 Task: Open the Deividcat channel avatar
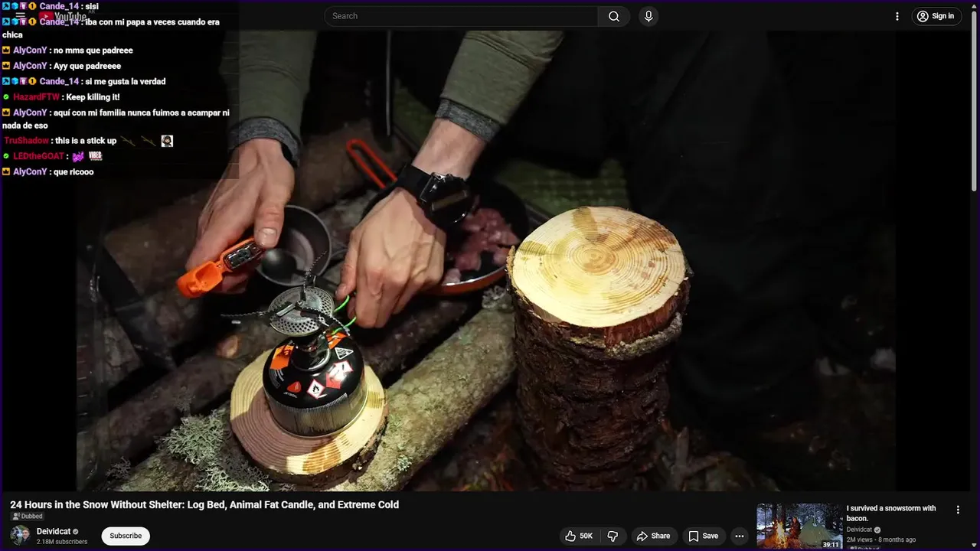click(20, 536)
